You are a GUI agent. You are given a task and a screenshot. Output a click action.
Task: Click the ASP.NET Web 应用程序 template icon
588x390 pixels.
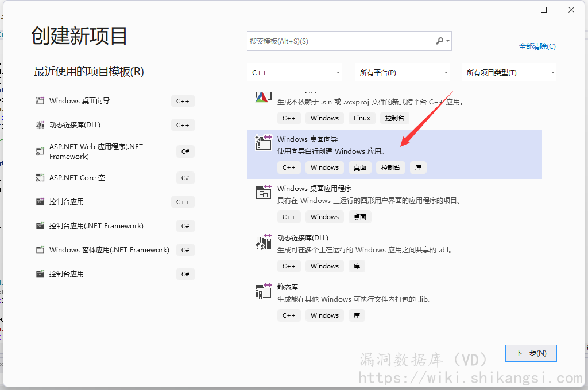click(40, 151)
